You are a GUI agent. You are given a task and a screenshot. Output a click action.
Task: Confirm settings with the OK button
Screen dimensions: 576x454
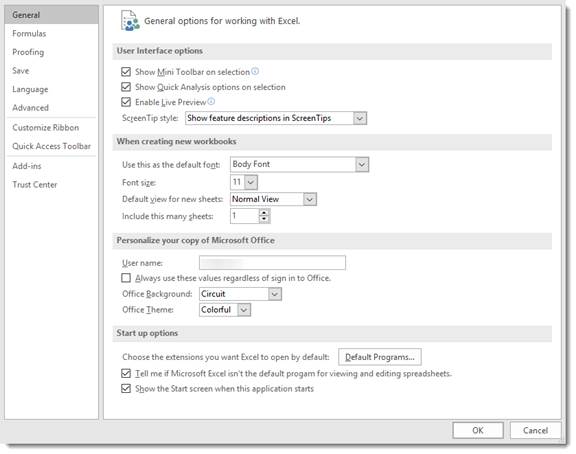(478, 430)
